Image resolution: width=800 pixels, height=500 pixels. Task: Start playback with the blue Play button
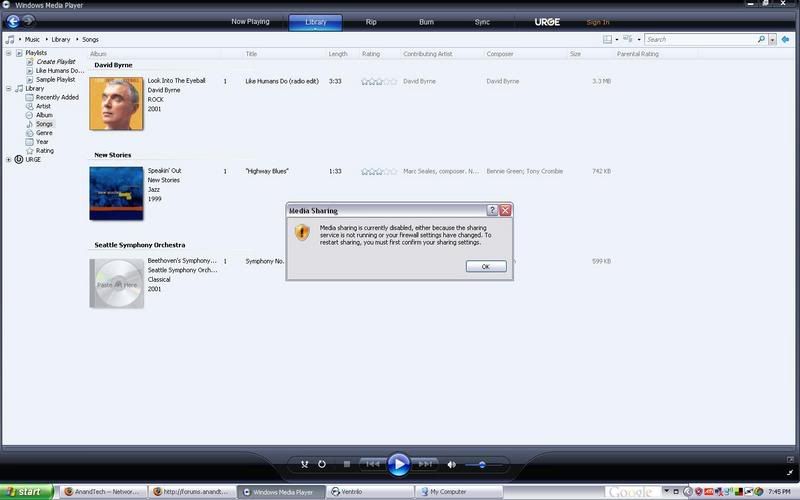point(398,464)
